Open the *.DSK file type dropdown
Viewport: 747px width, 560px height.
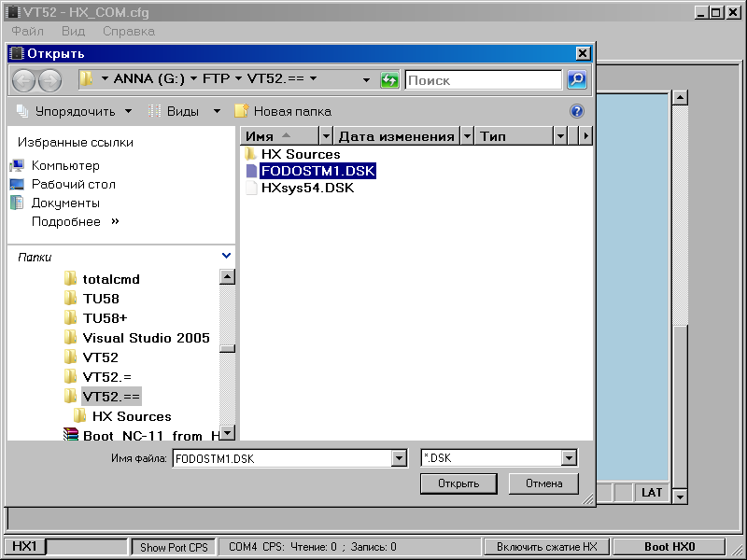pos(569,458)
